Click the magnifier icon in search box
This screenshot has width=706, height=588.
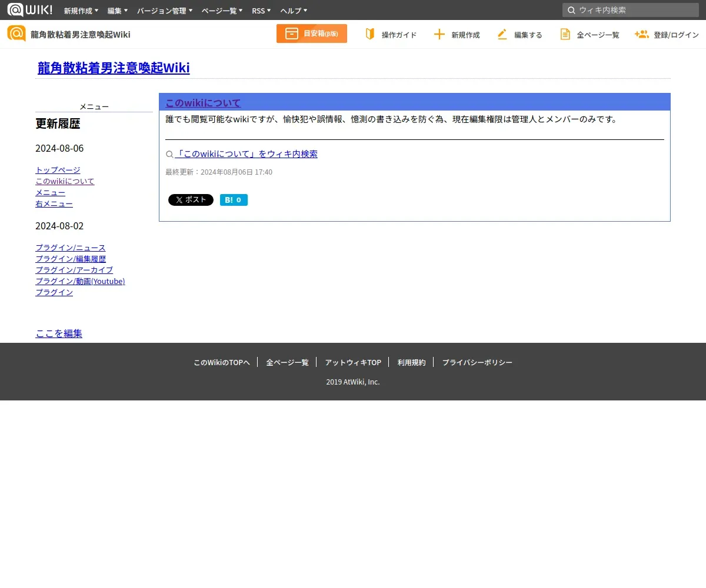571,10
